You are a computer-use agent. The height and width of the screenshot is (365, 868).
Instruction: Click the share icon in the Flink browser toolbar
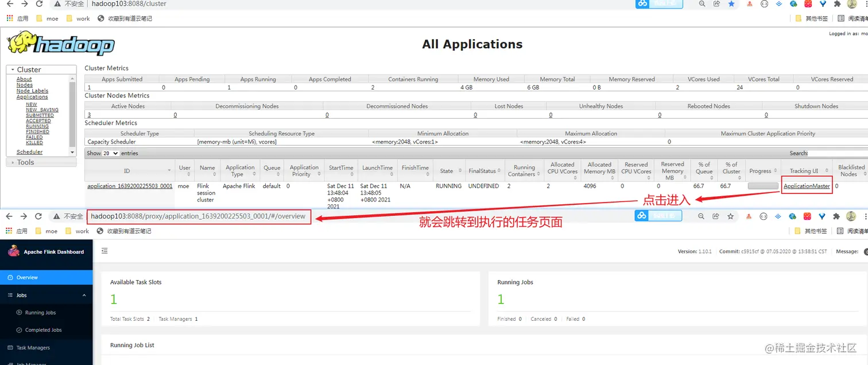716,216
